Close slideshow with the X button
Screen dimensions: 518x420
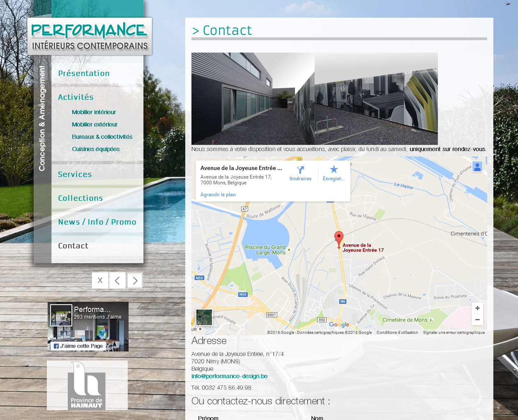100,280
